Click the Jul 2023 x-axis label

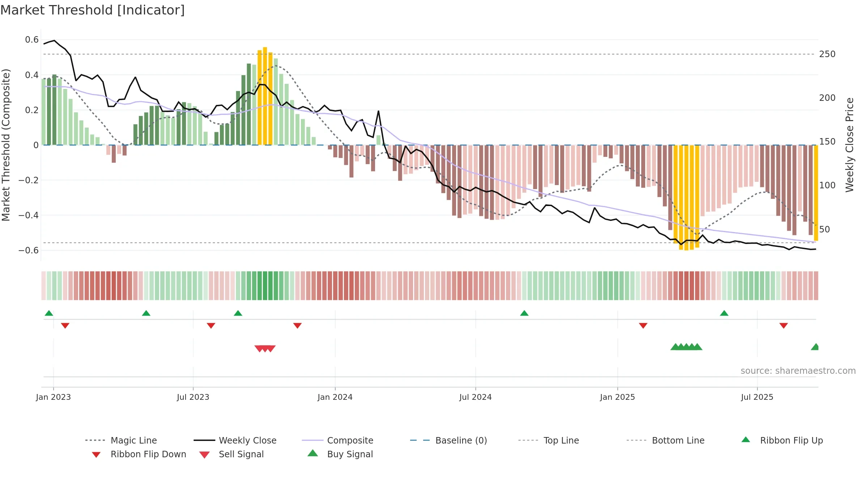click(193, 397)
